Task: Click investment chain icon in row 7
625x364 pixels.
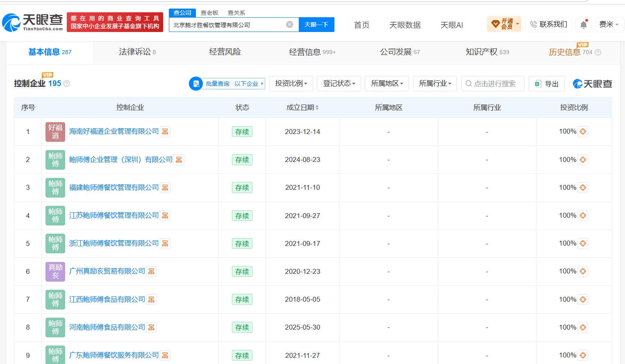Action: [x=583, y=300]
